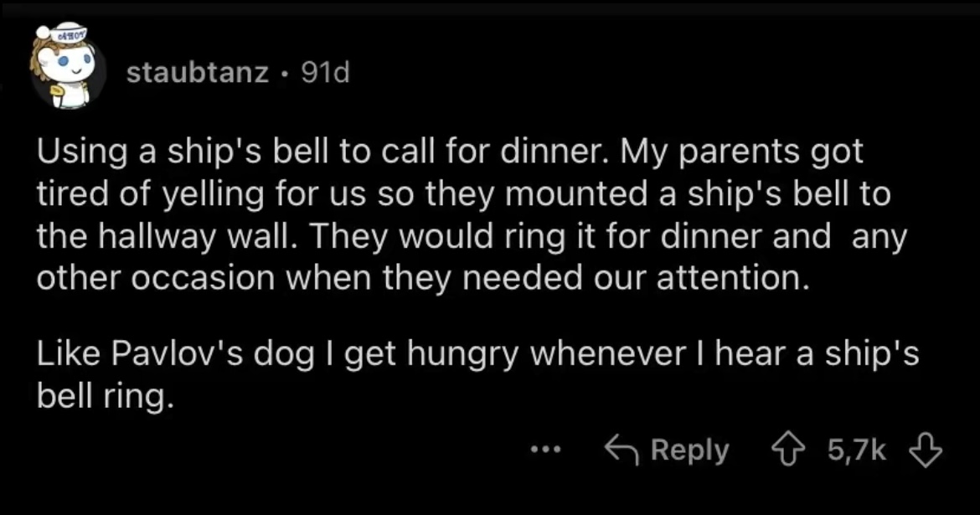
Task: Select the line starting "Using a ship's bell"
Action: pos(449,155)
